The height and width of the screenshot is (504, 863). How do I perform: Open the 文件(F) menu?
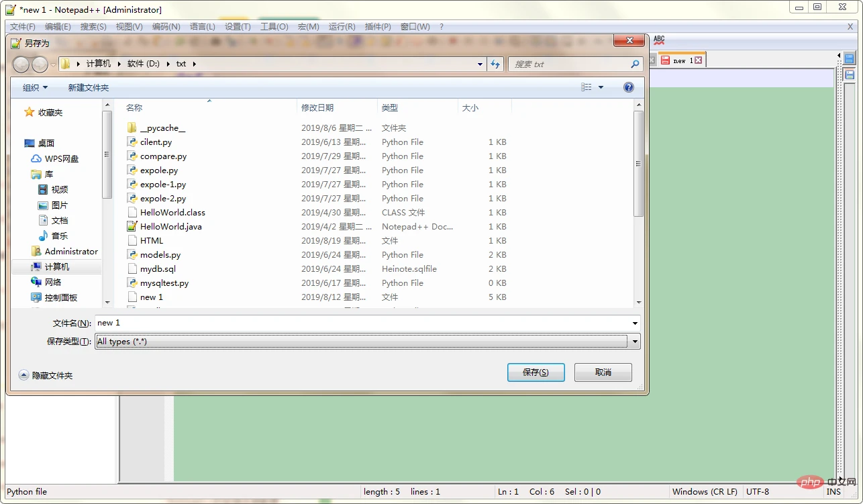pos(22,27)
